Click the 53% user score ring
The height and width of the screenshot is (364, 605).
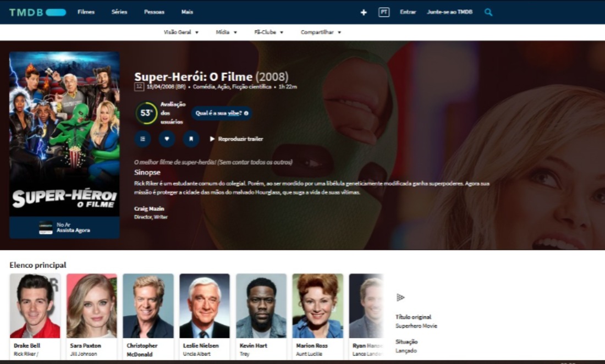click(146, 113)
